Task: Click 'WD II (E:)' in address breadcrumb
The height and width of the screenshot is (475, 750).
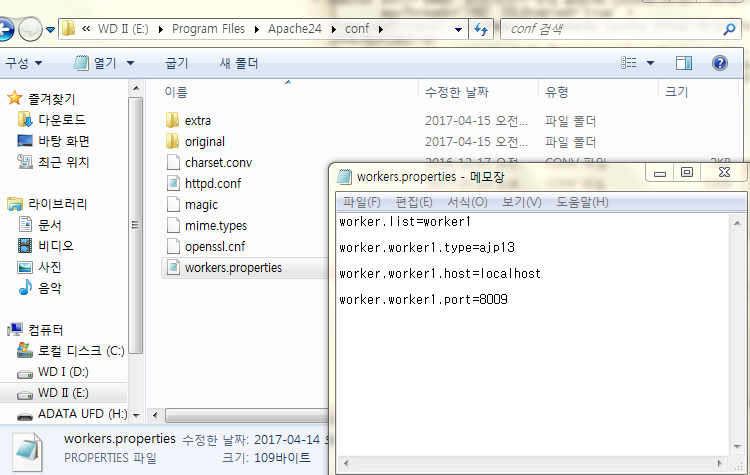Action: (x=123, y=29)
